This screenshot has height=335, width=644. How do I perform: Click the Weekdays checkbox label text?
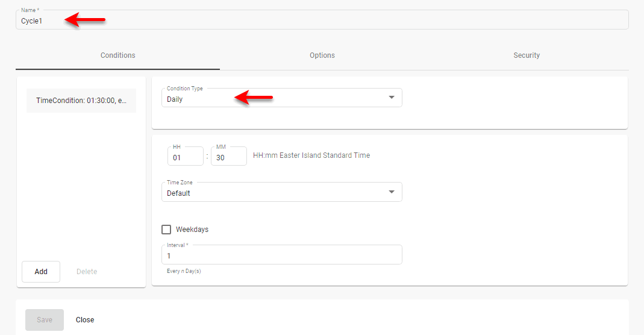192,230
